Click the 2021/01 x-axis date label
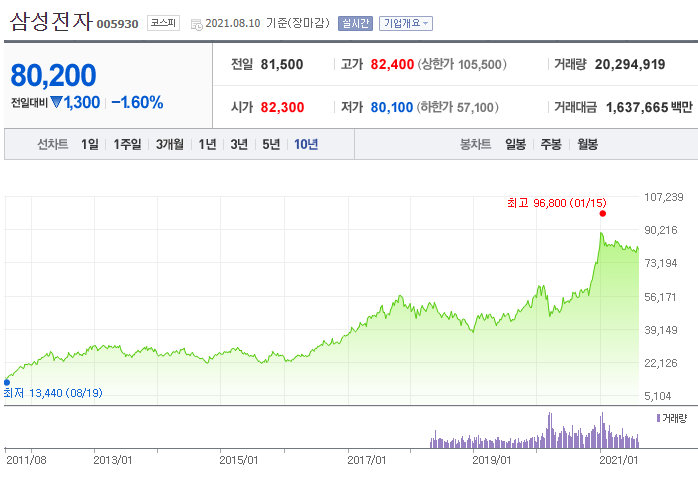Screen dimensions: 698x478 [619, 460]
